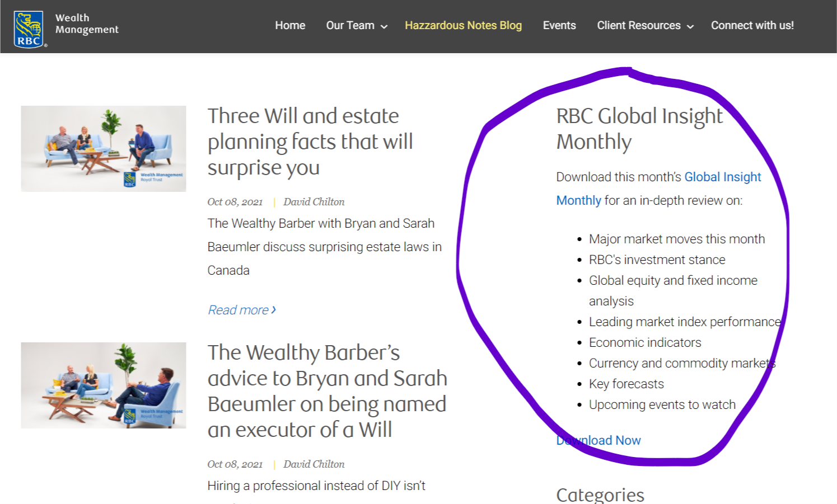Click the RBC lion shield logo
837x504 pixels.
point(29,29)
